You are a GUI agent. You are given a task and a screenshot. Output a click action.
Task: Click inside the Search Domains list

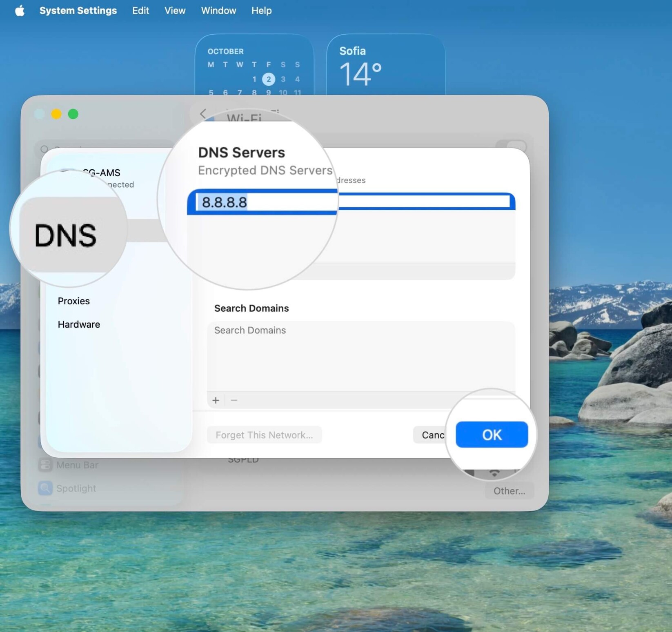pos(361,356)
